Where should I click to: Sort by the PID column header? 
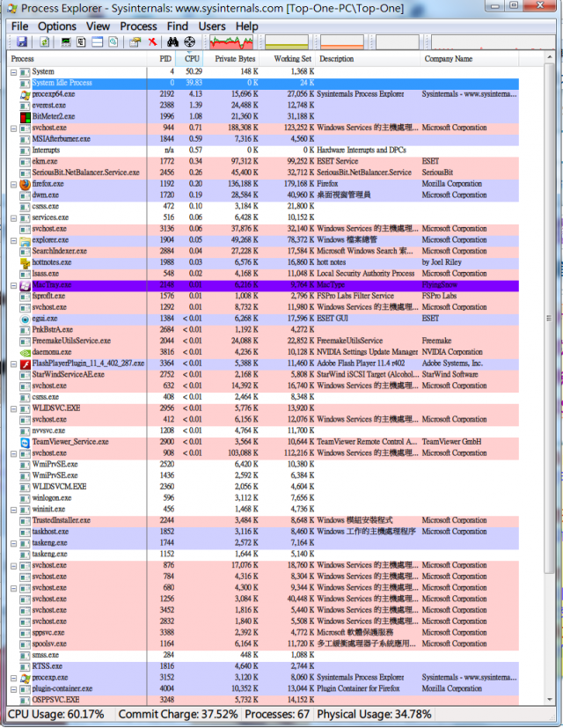[162, 59]
